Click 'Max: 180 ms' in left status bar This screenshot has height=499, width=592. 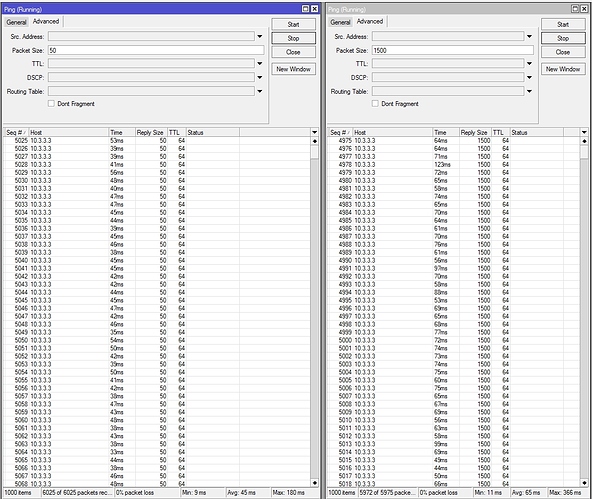(288, 493)
